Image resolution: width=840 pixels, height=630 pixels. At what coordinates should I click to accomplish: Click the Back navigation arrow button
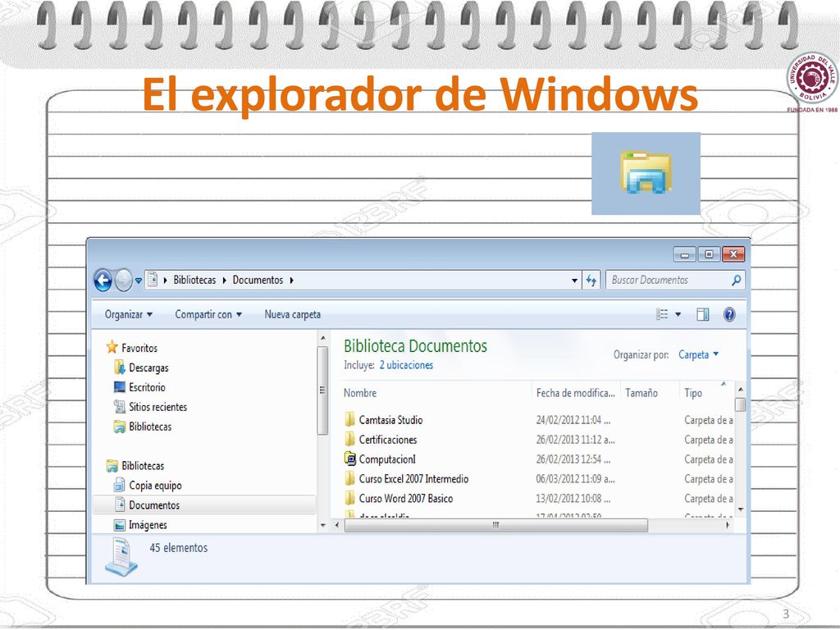[103, 281]
